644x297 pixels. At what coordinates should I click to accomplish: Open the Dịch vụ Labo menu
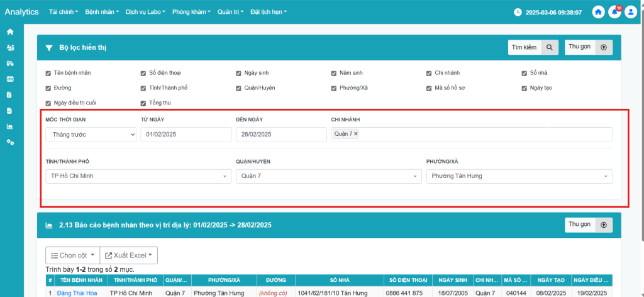click(x=146, y=12)
